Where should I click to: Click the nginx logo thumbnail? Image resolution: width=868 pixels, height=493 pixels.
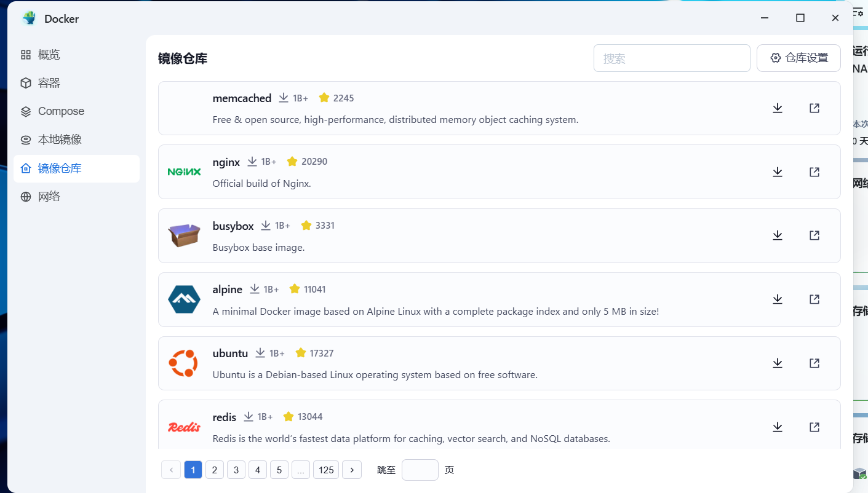pyautogui.click(x=184, y=172)
